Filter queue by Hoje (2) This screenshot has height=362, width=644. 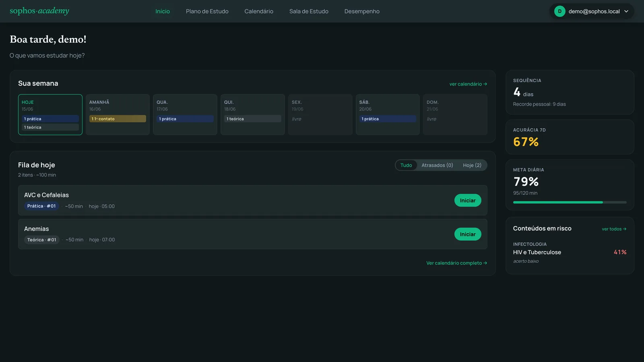click(x=472, y=165)
